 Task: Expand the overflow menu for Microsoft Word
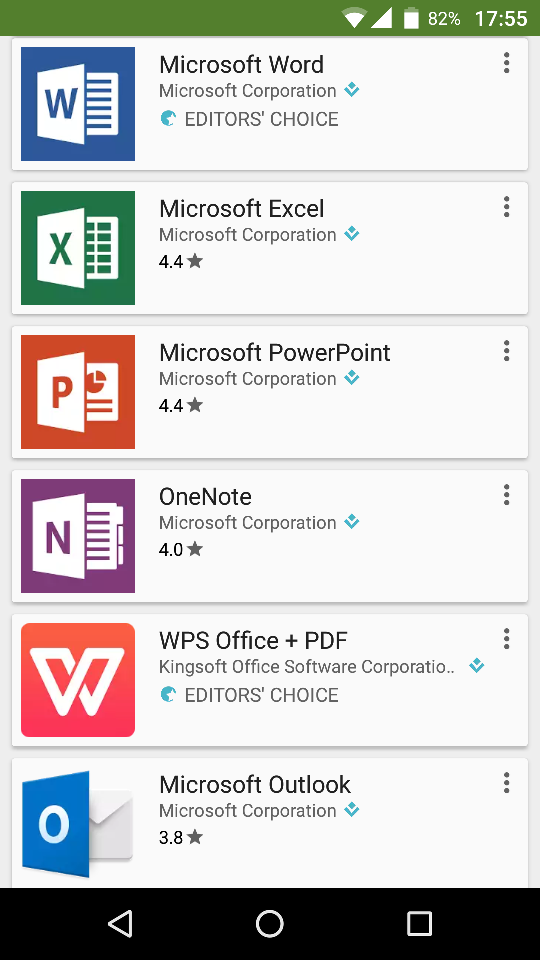pos(506,63)
